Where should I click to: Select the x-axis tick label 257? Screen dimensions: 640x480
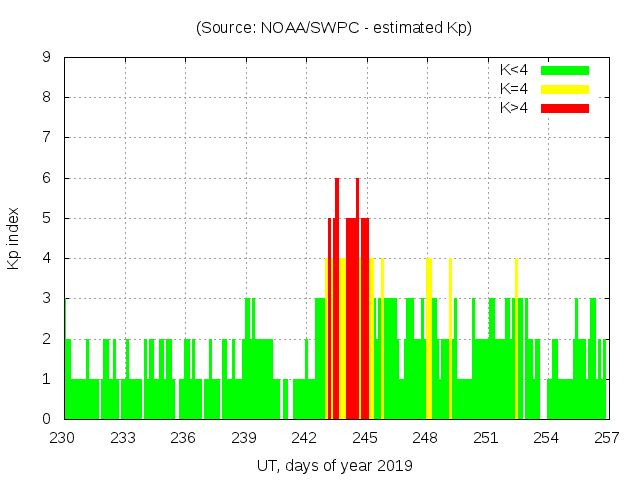[x=606, y=437]
